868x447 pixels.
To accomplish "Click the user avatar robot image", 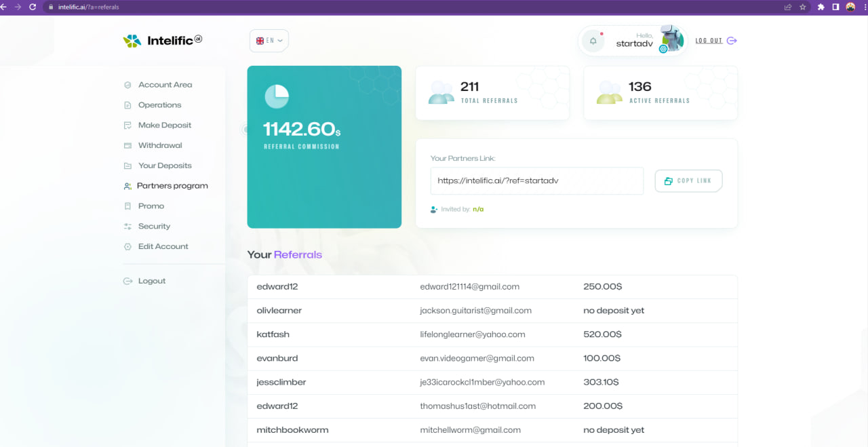I will tap(671, 39).
